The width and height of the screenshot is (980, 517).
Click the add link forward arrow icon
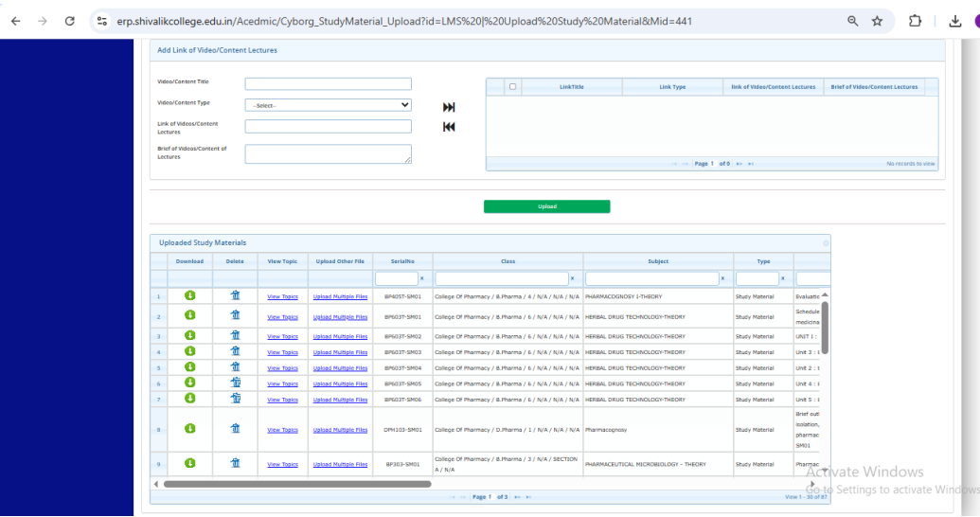(449, 107)
